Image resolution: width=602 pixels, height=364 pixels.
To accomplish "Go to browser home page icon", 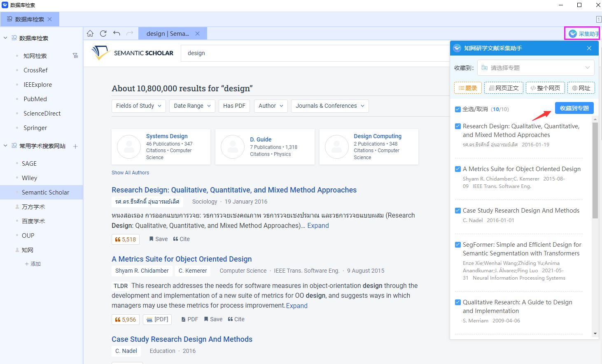I will 90,33.
